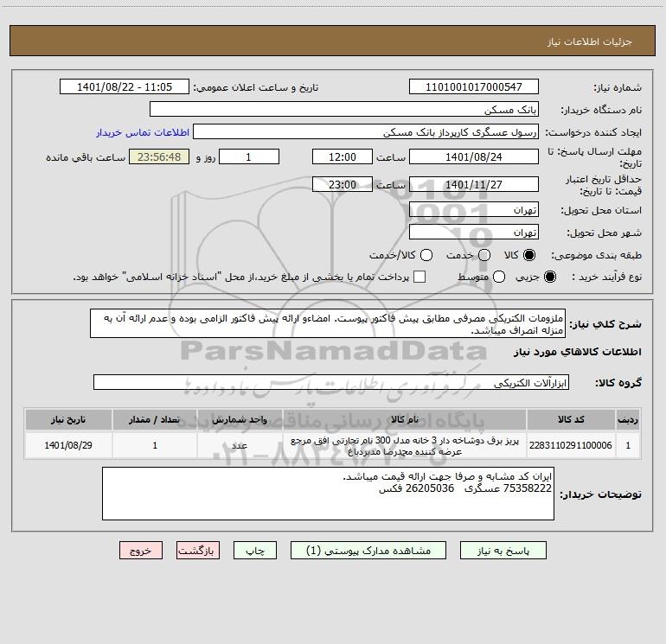Click the چاپ print button
The width and height of the screenshot is (666, 644).
pyautogui.click(x=255, y=551)
